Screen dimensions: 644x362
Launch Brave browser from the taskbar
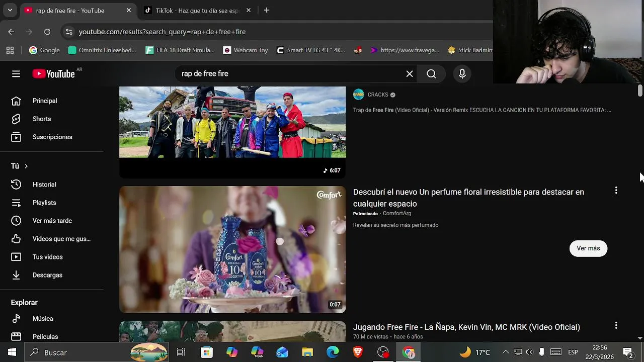pos(358,352)
